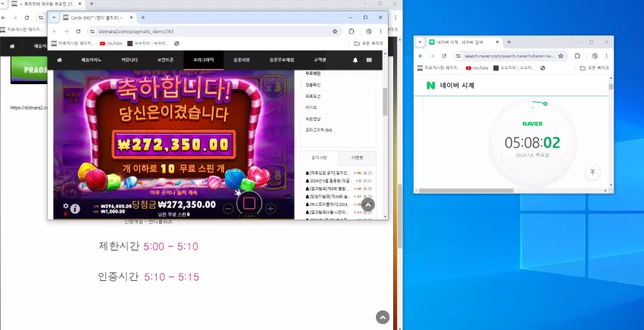The height and width of the screenshot is (330, 644).
Task: Open the 고객센터 menu item
Action: pyautogui.click(x=320, y=60)
